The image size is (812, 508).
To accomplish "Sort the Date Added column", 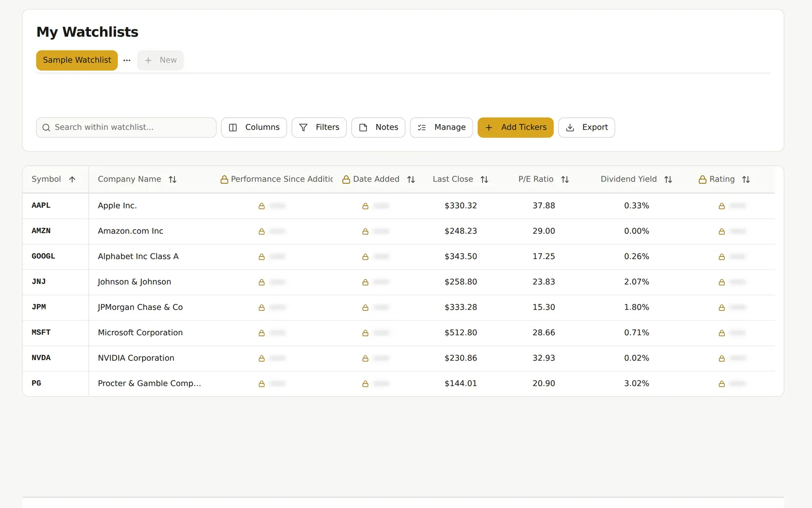I will click(x=411, y=179).
